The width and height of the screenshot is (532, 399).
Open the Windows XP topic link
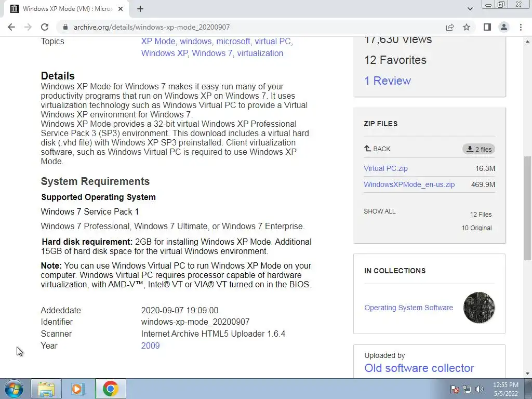coord(164,54)
